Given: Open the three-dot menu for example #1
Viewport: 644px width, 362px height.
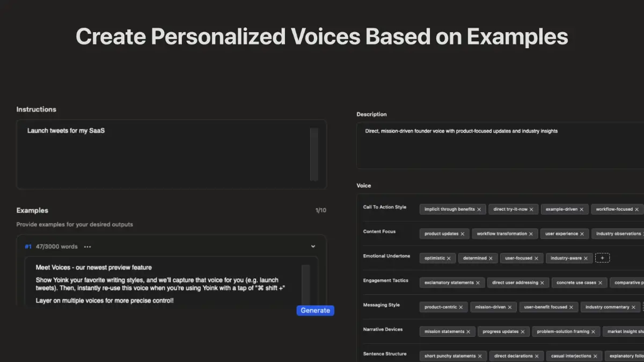Looking at the screenshot, I should click(x=87, y=247).
